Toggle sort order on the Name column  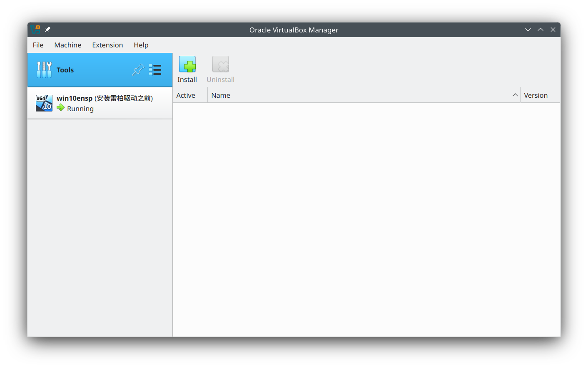click(220, 95)
